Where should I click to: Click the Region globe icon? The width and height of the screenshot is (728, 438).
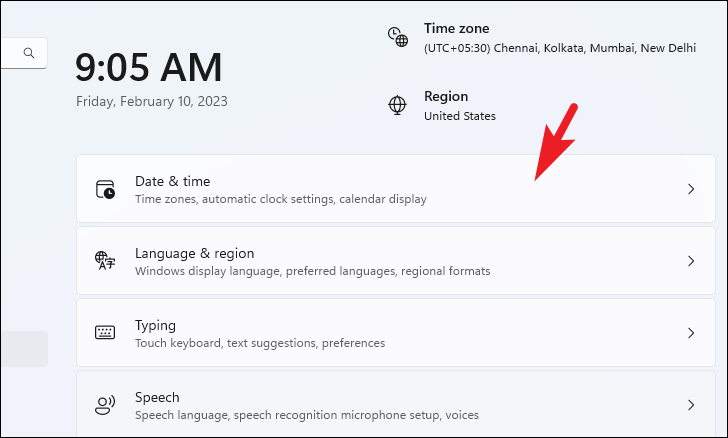click(397, 105)
